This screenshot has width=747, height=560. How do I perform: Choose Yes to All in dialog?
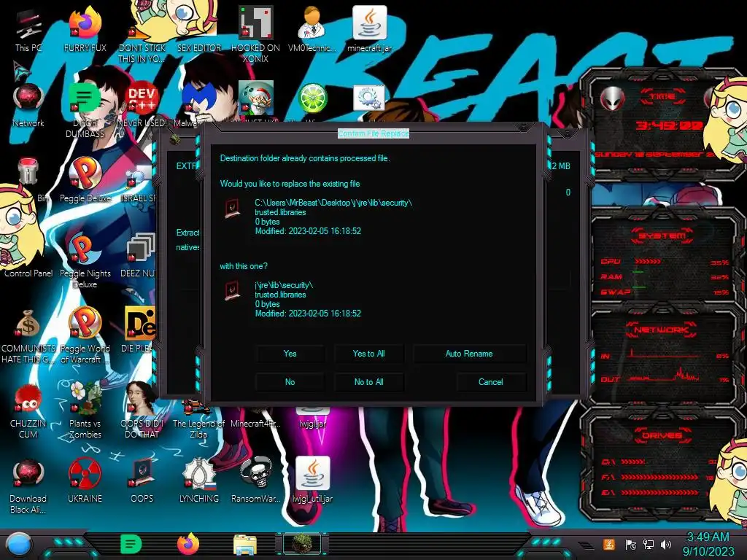tap(368, 354)
